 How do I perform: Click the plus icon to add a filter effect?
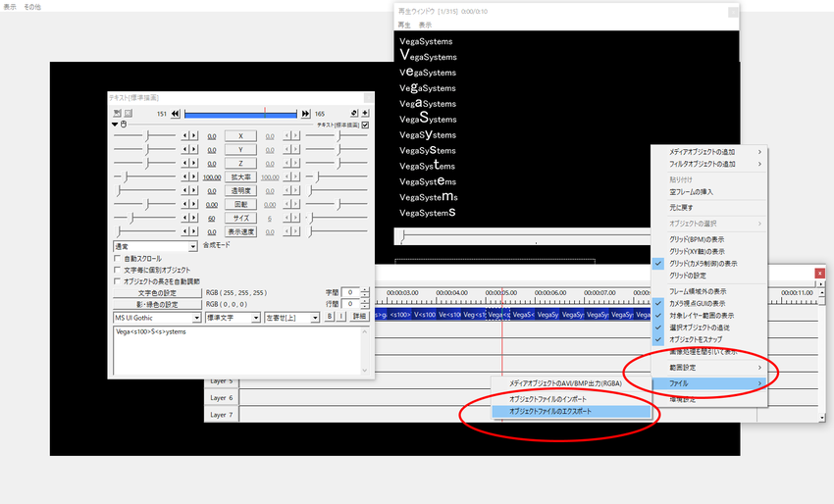pyautogui.click(x=365, y=113)
